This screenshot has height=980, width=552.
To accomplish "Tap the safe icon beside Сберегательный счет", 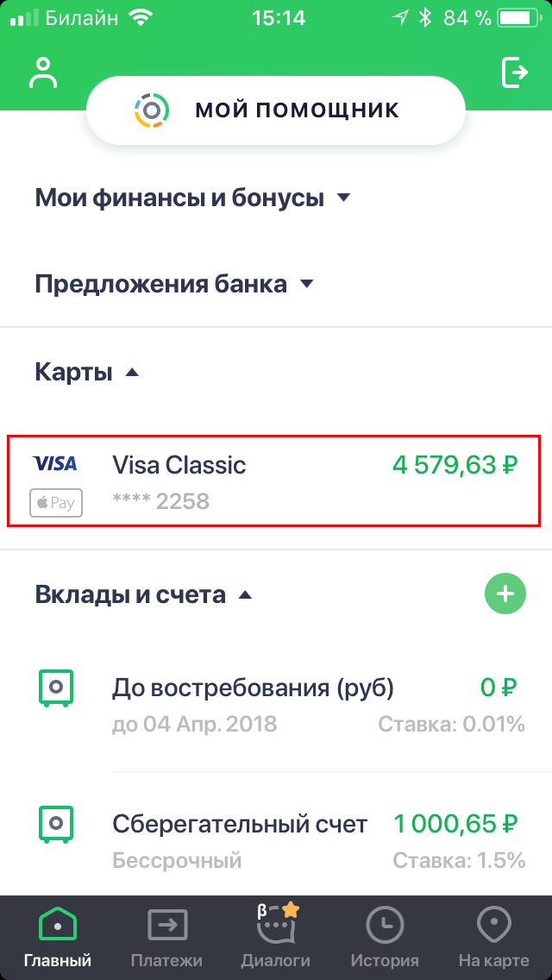I will [56, 824].
